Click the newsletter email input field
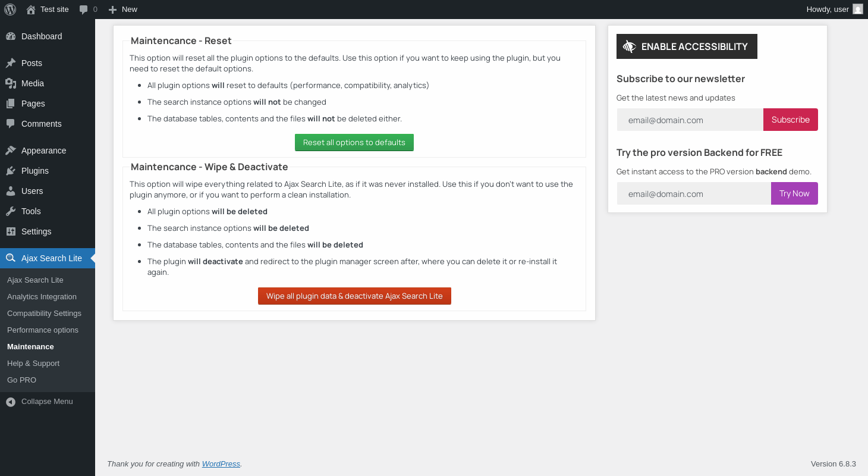The height and width of the screenshot is (476, 868). (x=690, y=120)
